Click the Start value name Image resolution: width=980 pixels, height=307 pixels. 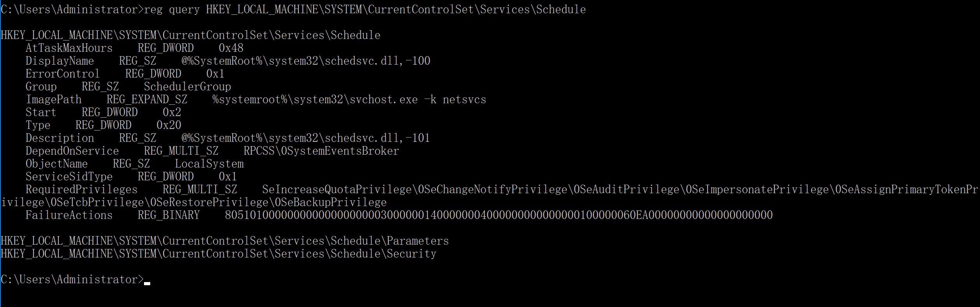click(41, 113)
